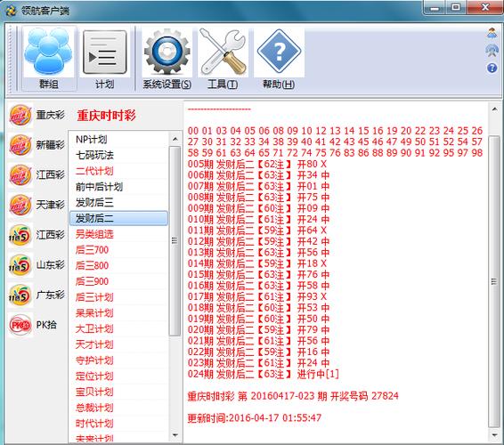504x445 pixels.
Task: Choose 总裁计划 in the list
Action: click(118, 408)
